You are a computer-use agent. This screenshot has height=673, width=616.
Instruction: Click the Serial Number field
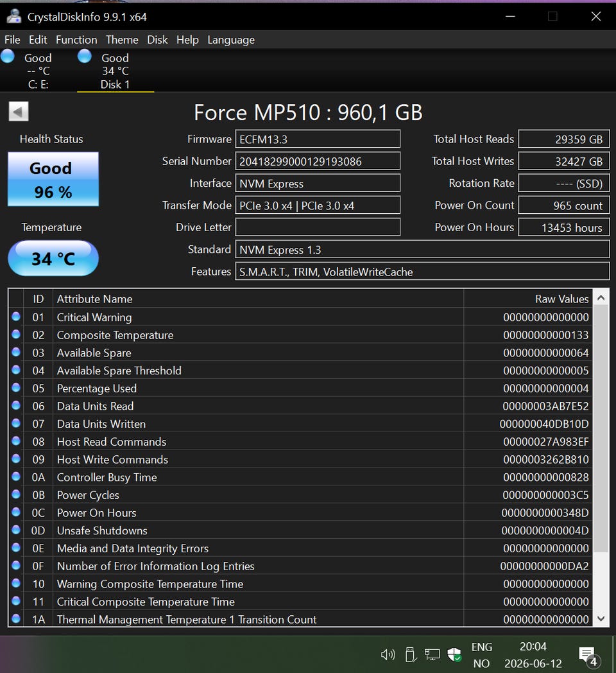coord(318,161)
